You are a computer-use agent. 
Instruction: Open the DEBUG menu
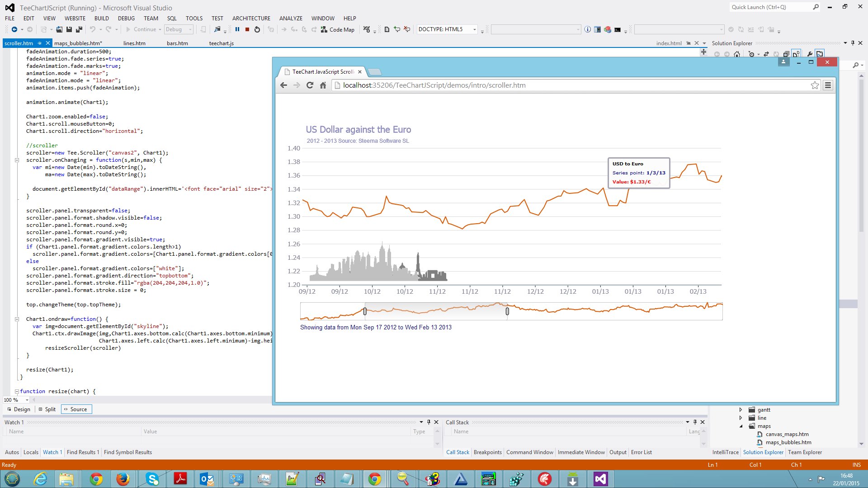(x=126, y=19)
